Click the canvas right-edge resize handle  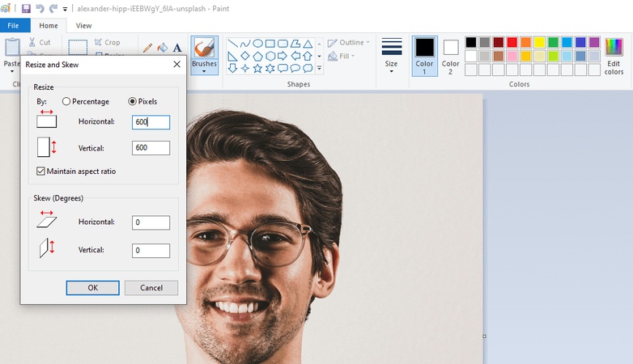point(484,336)
